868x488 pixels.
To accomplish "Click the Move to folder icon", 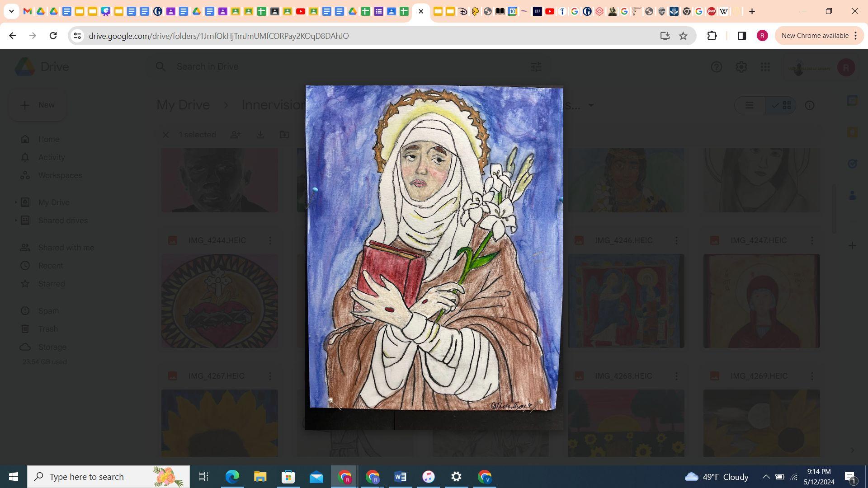I will (x=284, y=135).
